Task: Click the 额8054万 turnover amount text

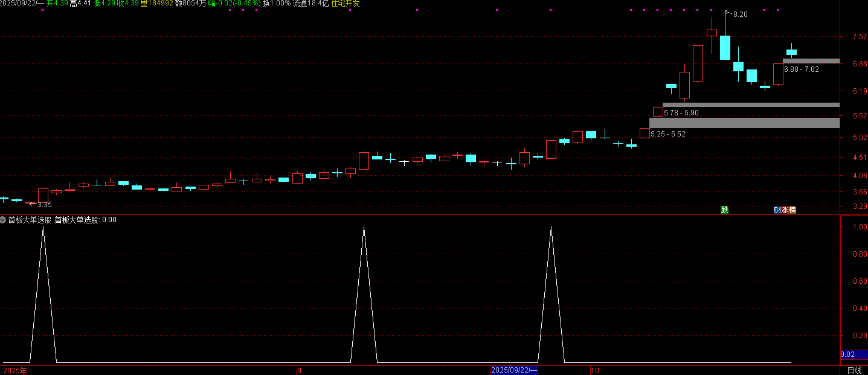Action: click(x=190, y=4)
